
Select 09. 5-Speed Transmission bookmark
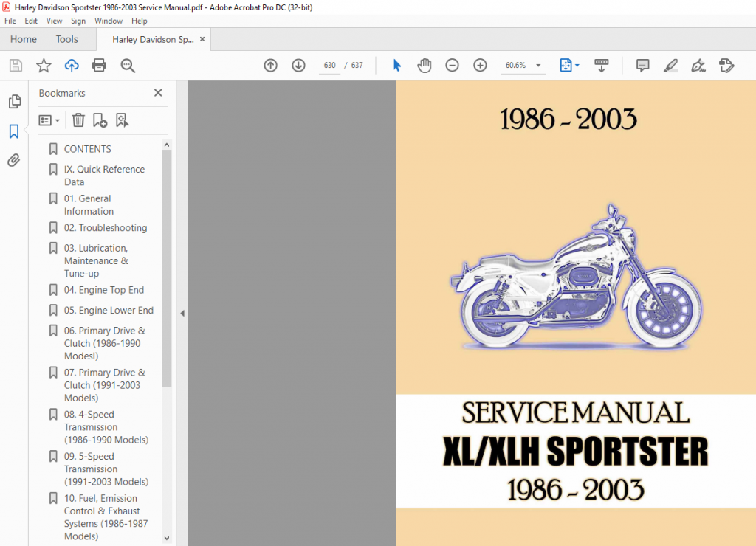(x=106, y=469)
